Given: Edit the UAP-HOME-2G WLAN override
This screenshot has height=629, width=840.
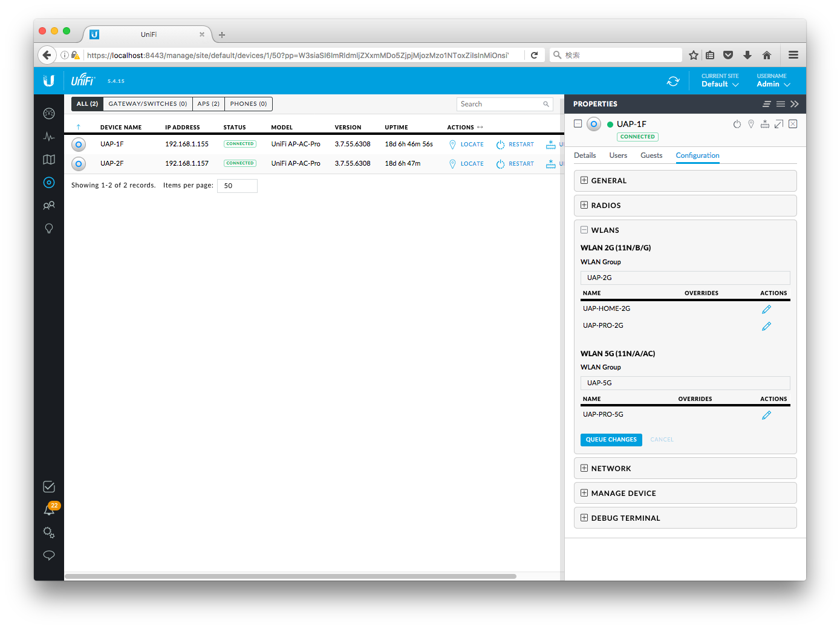Looking at the screenshot, I should point(766,309).
